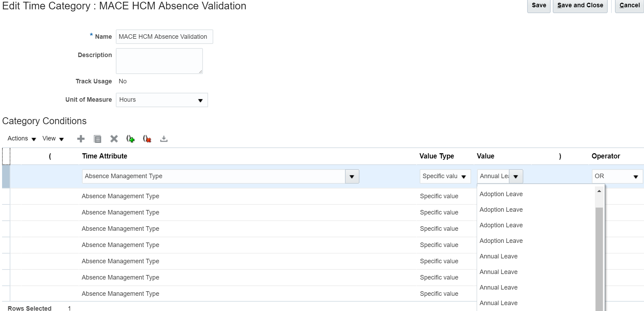Click the Edit Time Category page title
The height and width of the screenshot is (311, 644).
(124, 6)
